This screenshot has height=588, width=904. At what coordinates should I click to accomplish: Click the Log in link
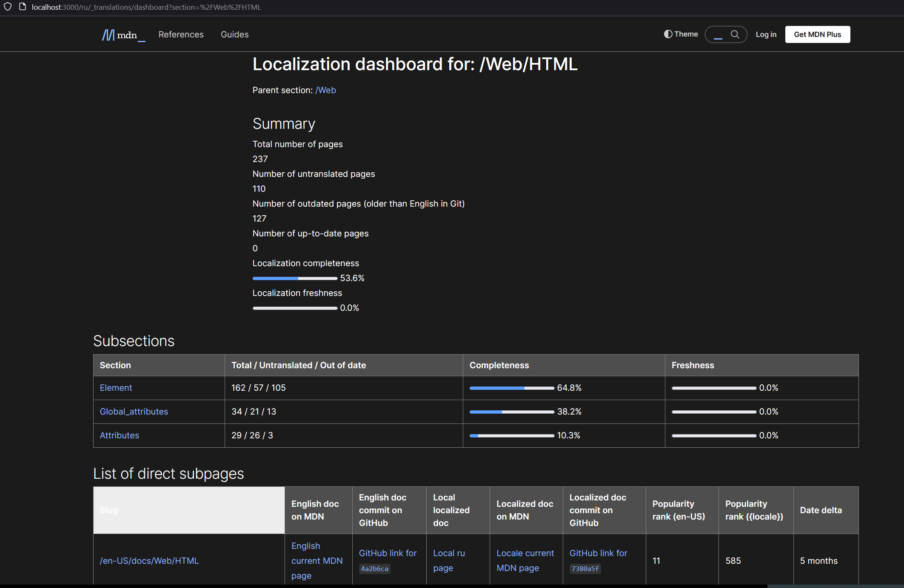click(766, 34)
